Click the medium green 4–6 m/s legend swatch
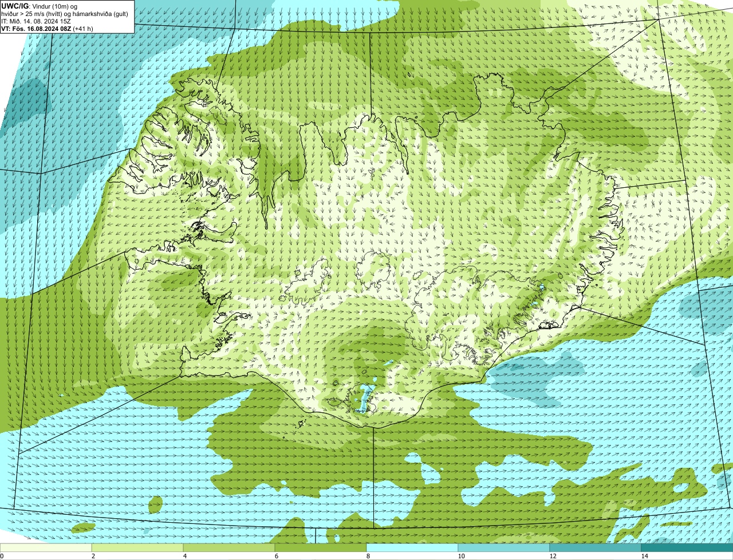 [x=229, y=547]
